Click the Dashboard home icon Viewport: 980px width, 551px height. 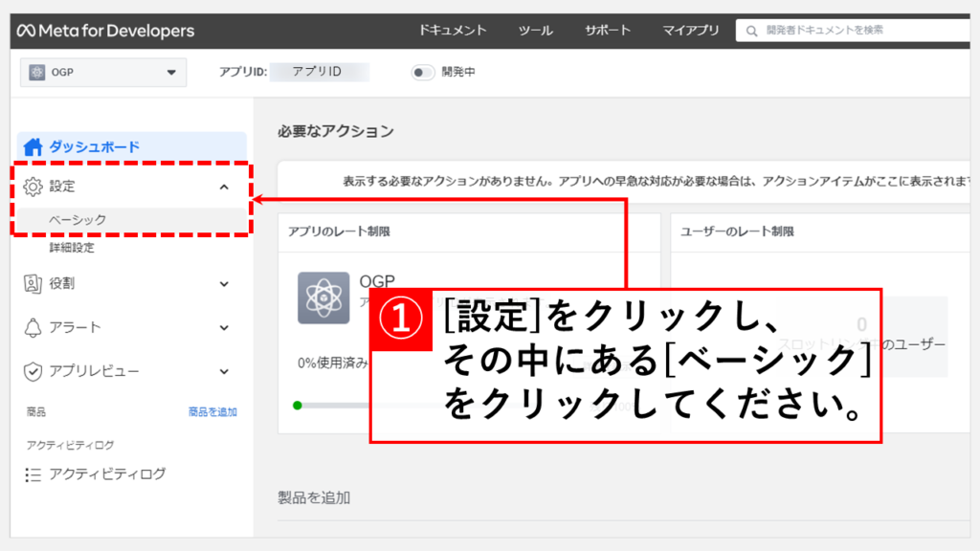33,147
